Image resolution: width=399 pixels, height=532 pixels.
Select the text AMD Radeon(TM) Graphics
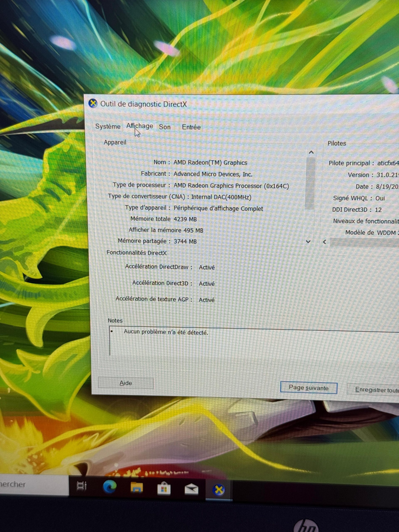211,163
